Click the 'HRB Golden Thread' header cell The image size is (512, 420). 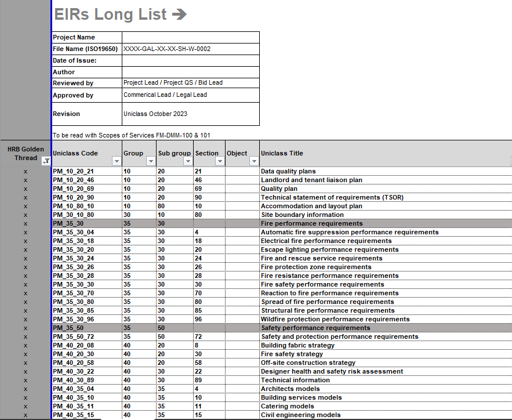26,154
